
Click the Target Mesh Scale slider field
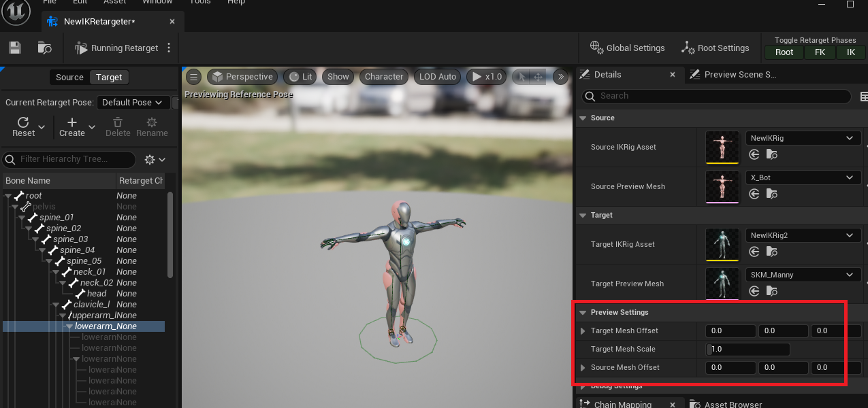[x=748, y=350]
